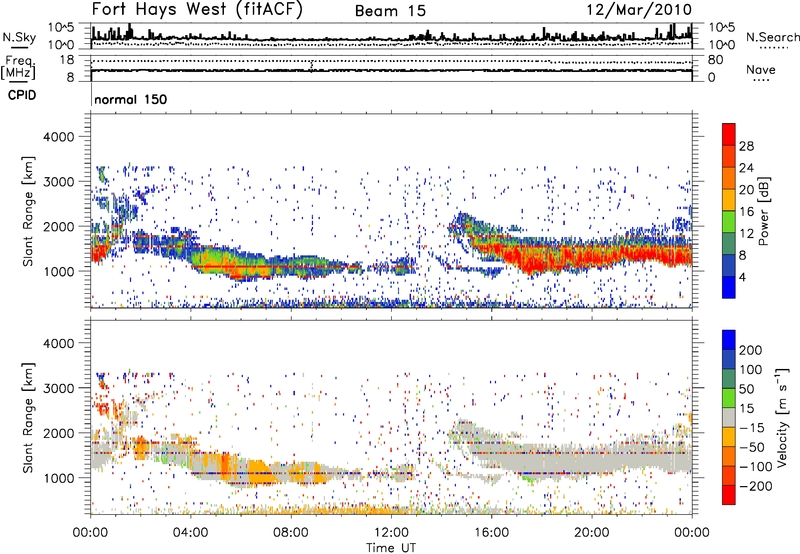Click the "normal 150" CPID text
Screen dimensions: 800x554
click(131, 99)
